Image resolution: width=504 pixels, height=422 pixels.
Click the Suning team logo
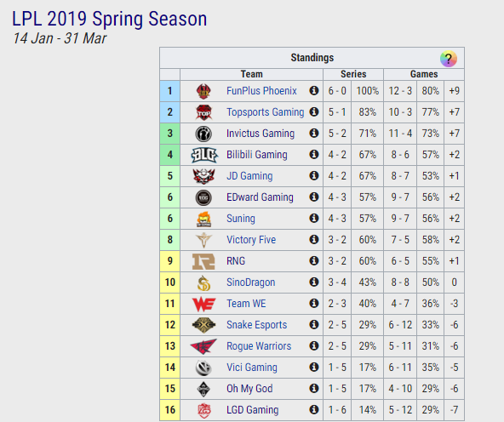coord(203,219)
